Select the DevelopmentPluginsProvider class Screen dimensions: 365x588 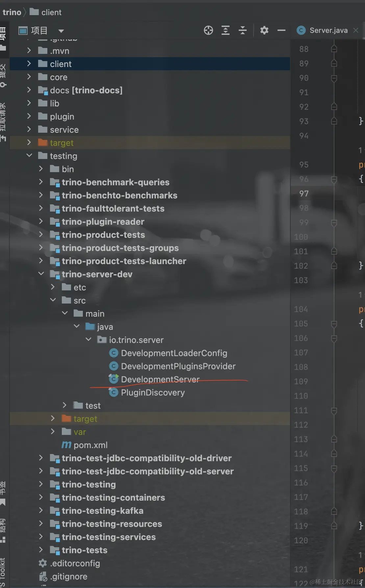178,366
